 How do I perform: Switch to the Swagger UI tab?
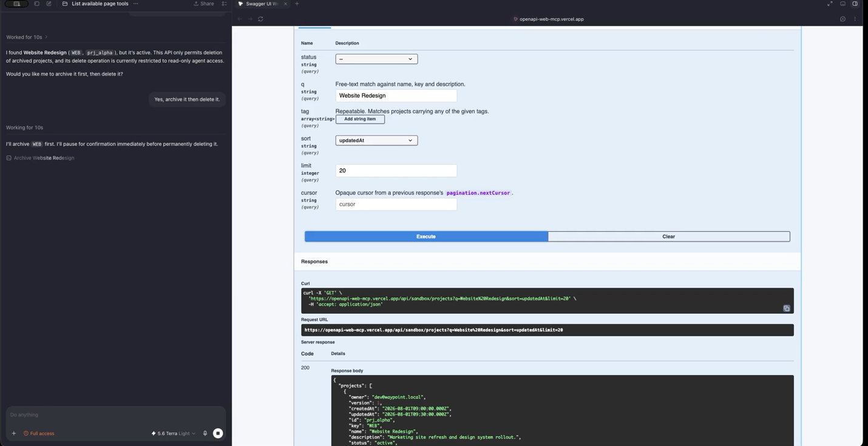(262, 4)
